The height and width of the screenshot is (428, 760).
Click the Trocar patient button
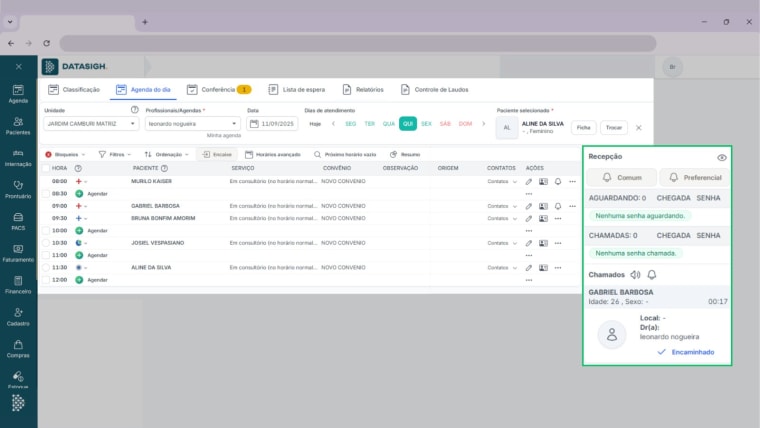coord(614,128)
